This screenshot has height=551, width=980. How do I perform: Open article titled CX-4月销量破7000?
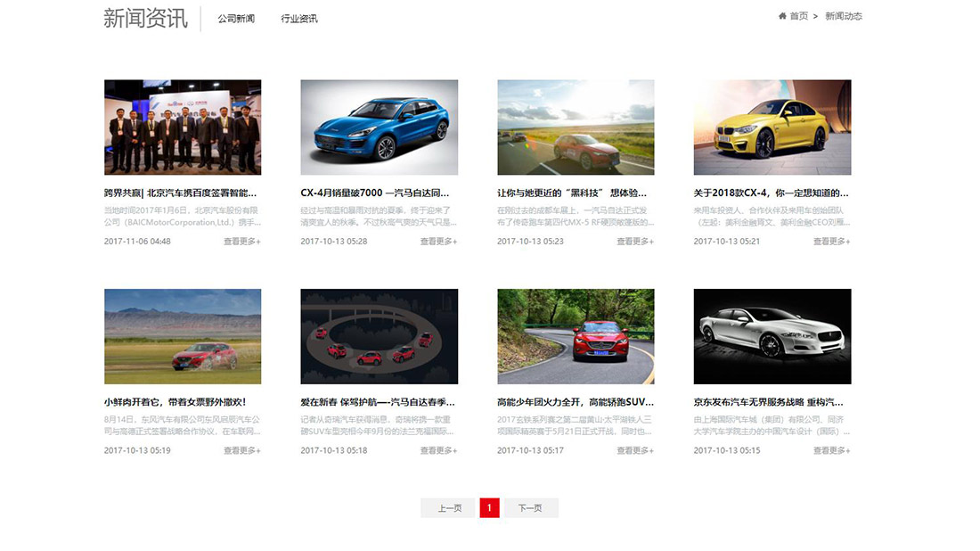375,193
